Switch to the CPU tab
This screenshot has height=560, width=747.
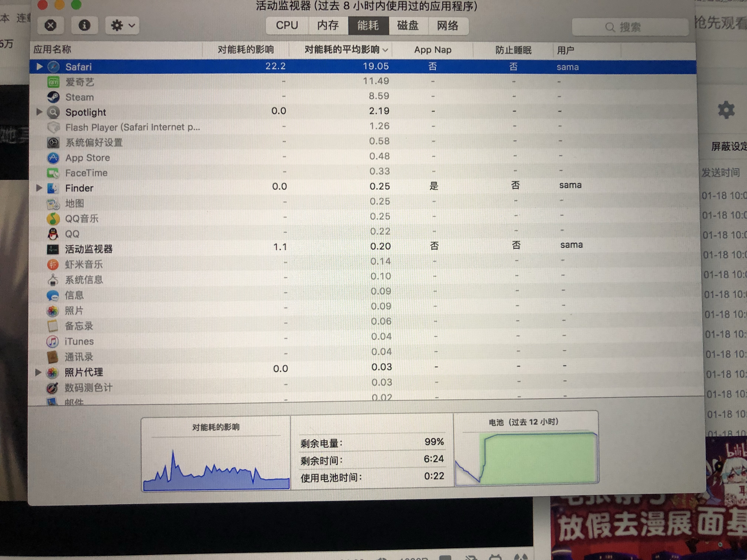tap(287, 25)
